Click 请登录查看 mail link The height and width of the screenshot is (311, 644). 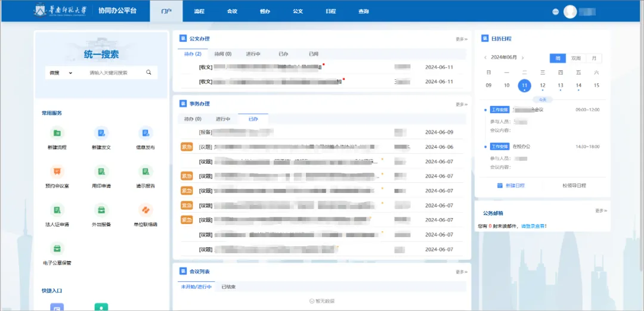pos(533,226)
